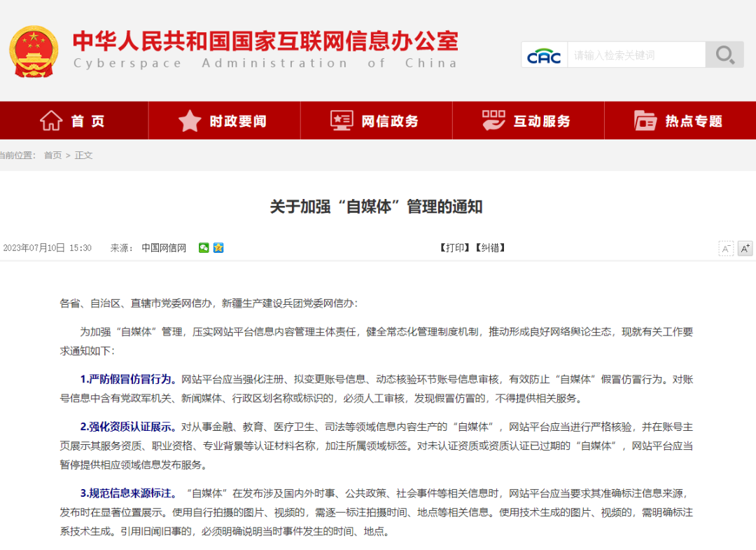
Task: Click the 中华人民共和国国家互联网信息办公室 site title
Action: (266, 41)
